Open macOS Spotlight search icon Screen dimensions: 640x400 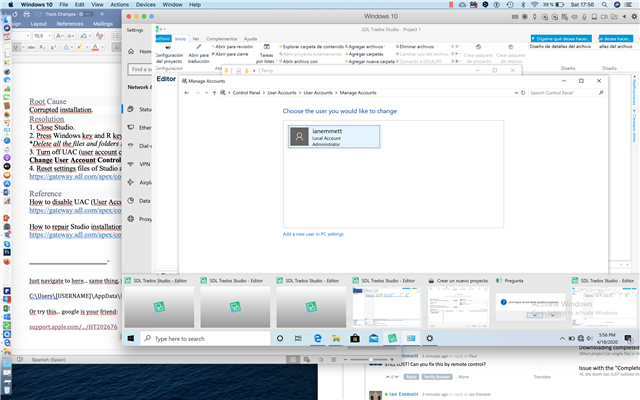click(604, 4)
